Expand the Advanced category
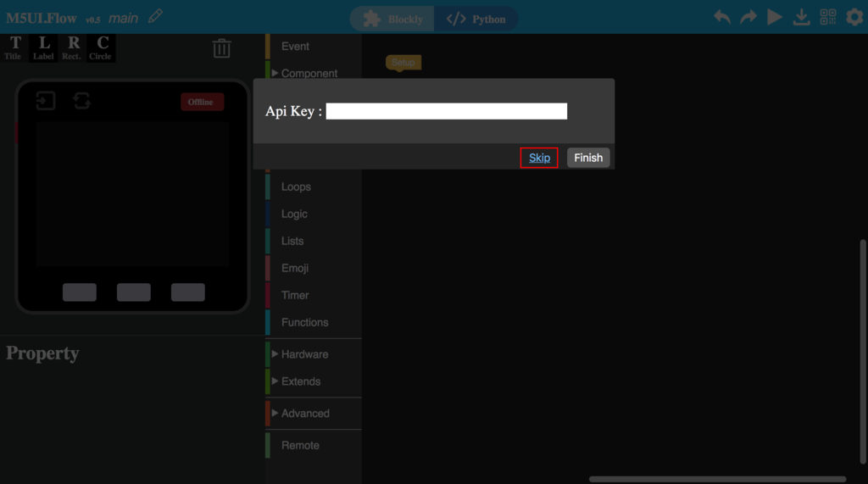The image size is (868, 484). pos(314,414)
